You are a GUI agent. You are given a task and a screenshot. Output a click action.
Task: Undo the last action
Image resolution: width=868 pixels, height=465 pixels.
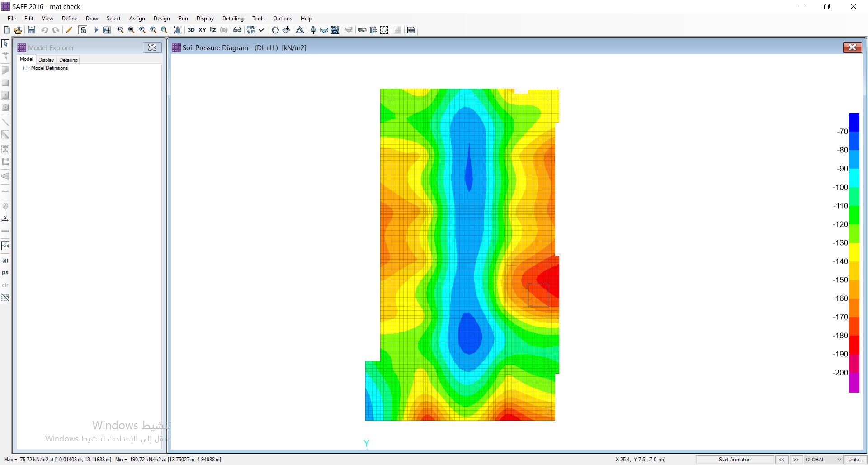pyautogui.click(x=44, y=30)
